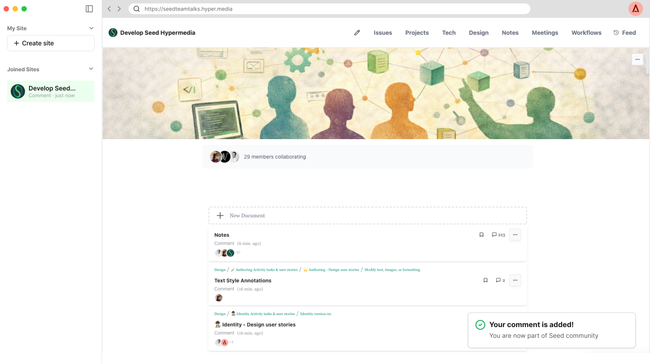Collapse the Joined Sites section
Viewport: 650px width, 364px height.
point(91,69)
